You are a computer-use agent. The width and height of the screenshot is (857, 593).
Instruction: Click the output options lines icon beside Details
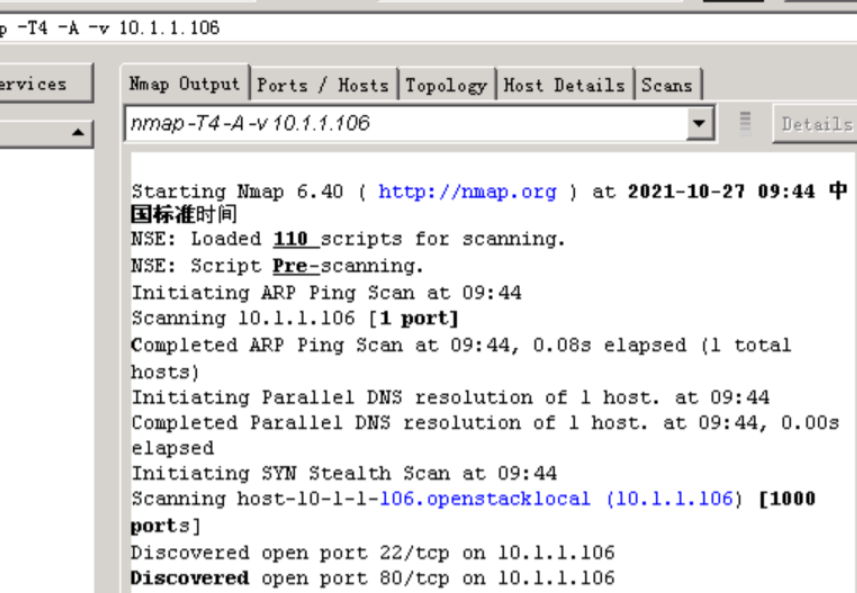[745, 124]
